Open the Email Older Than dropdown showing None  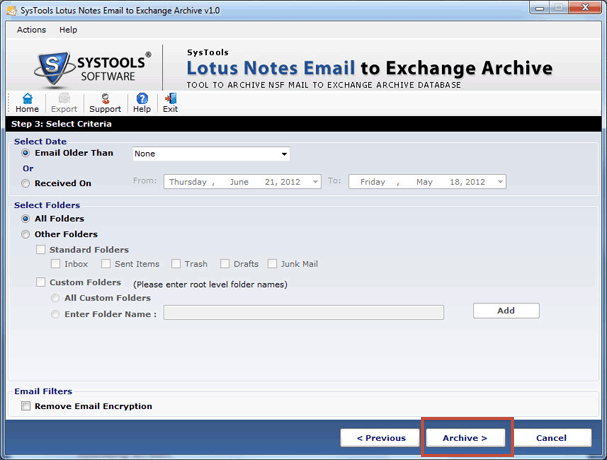coord(211,154)
